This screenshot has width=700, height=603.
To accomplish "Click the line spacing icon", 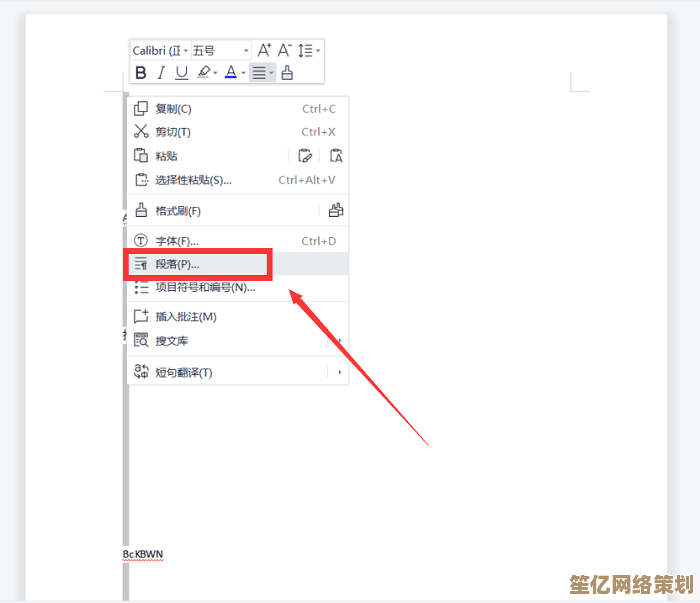I will coord(306,50).
